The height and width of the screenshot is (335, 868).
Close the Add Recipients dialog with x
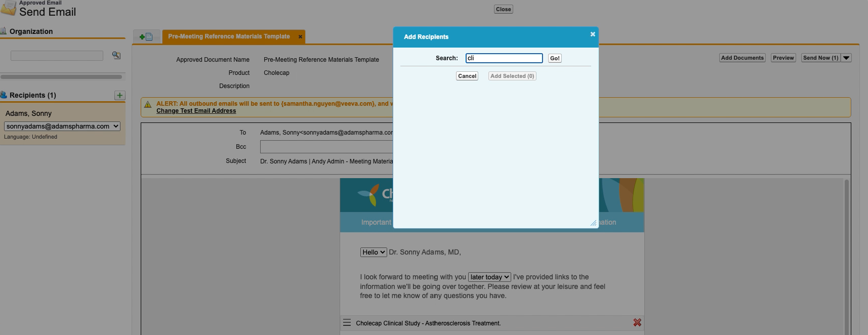click(x=592, y=34)
